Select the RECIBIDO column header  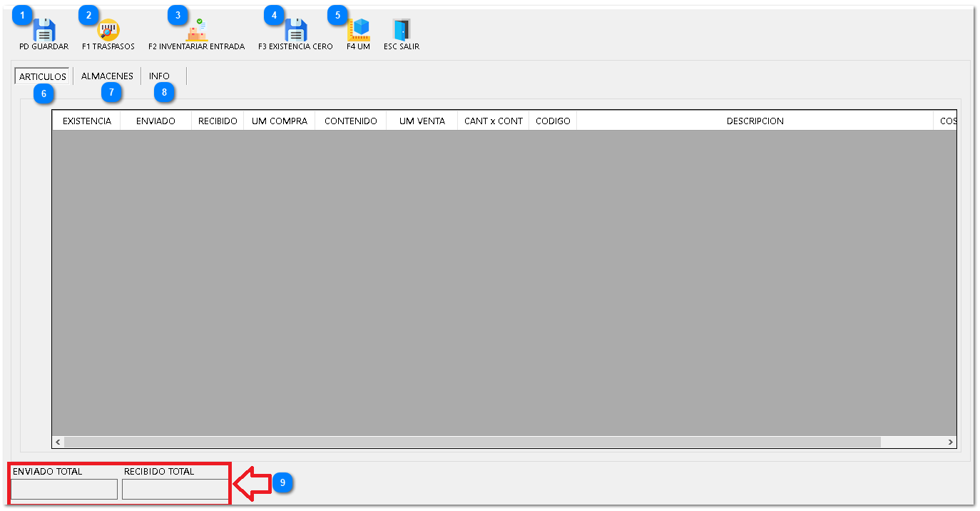coord(218,121)
